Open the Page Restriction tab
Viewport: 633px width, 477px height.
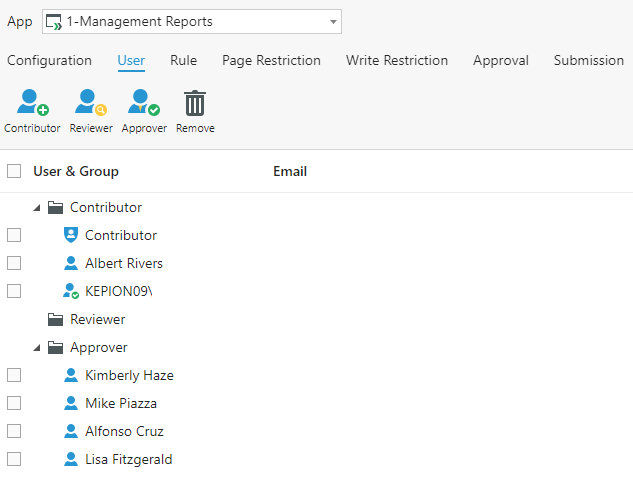[271, 61]
